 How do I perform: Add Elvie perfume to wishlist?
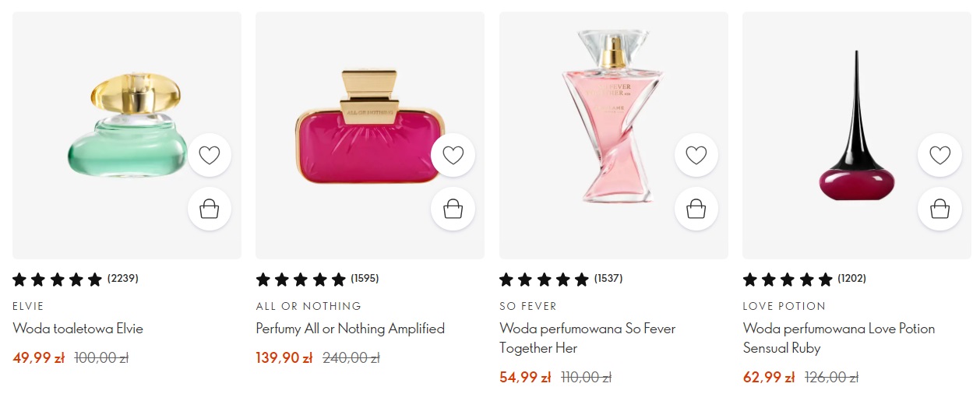tap(210, 156)
